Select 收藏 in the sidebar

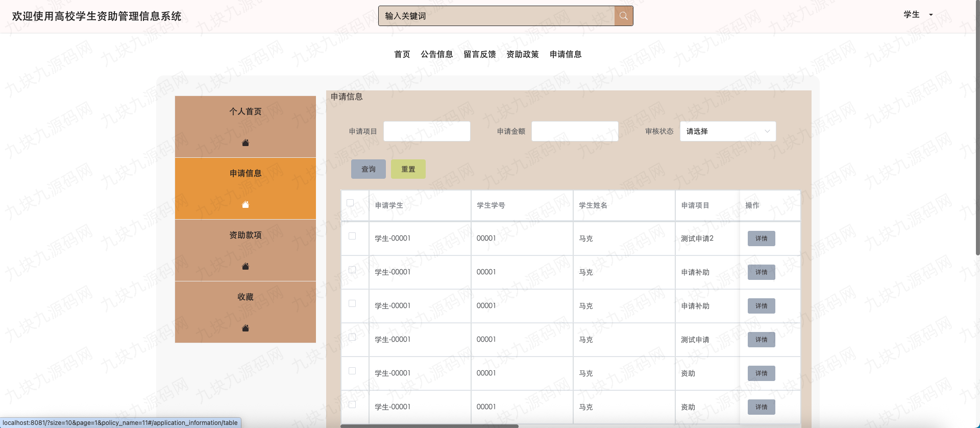[x=246, y=312]
